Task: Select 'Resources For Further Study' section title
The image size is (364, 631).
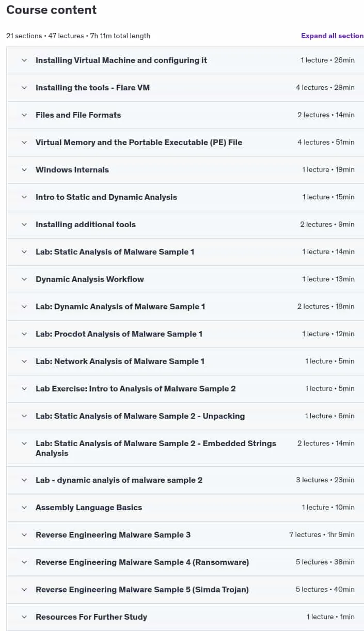Action: tap(91, 617)
